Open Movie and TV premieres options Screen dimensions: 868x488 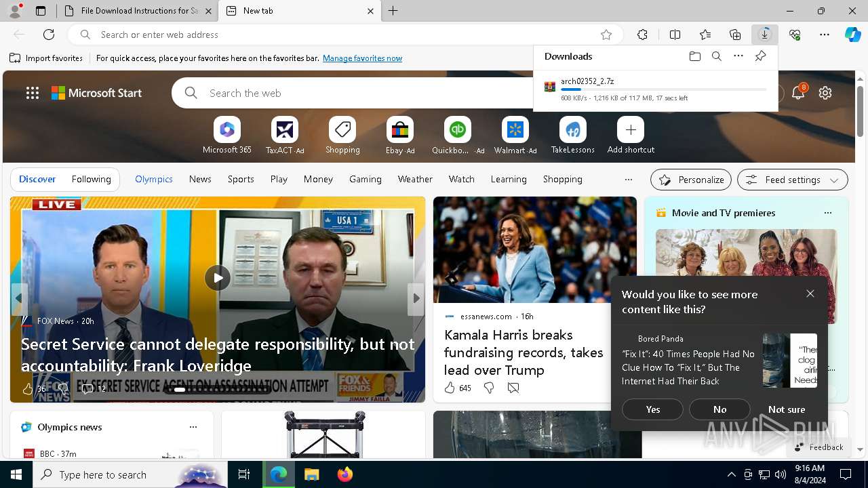click(x=827, y=213)
